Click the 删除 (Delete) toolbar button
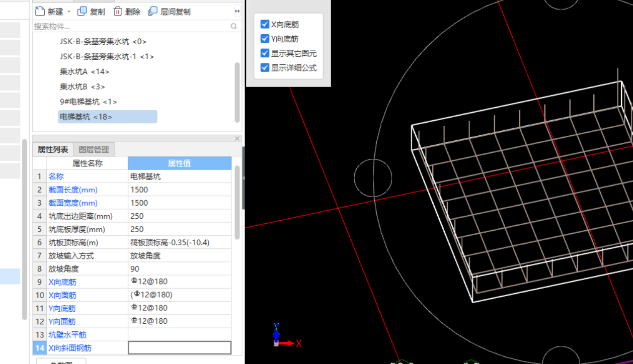This screenshot has width=633, height=364. pyautogui.click(x=127, y=12)
